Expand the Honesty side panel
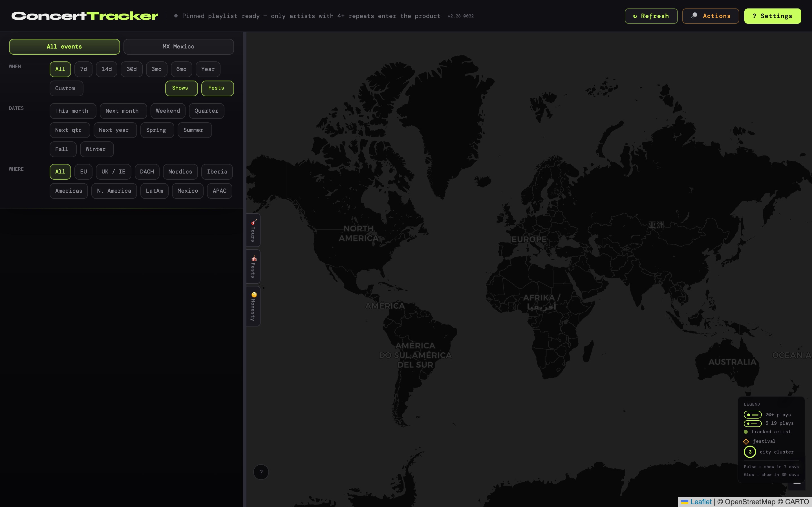812x507 pixels. coord(253,306)
